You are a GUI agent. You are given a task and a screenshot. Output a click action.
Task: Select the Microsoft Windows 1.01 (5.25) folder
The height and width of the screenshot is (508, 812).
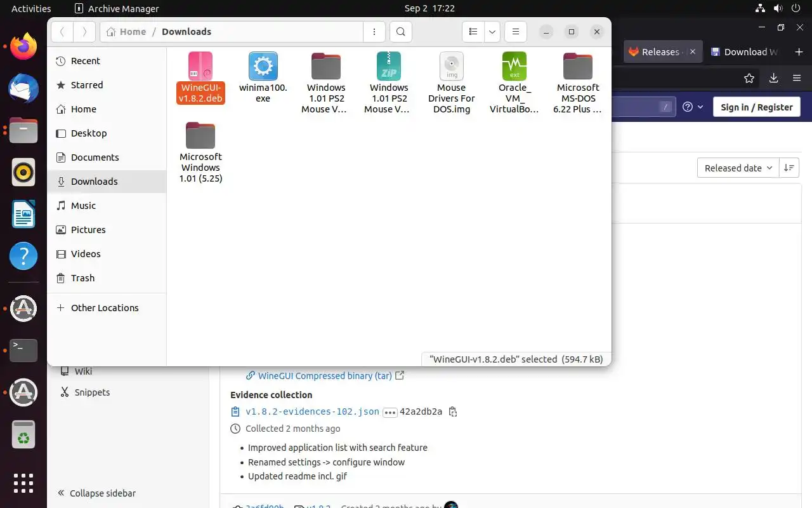click(x=200, y=135)
